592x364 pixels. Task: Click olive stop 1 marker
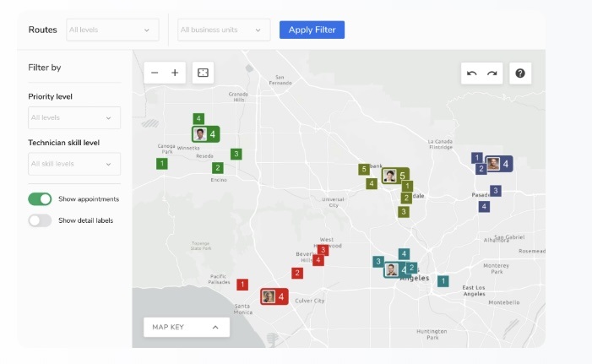tap(407, 186)
